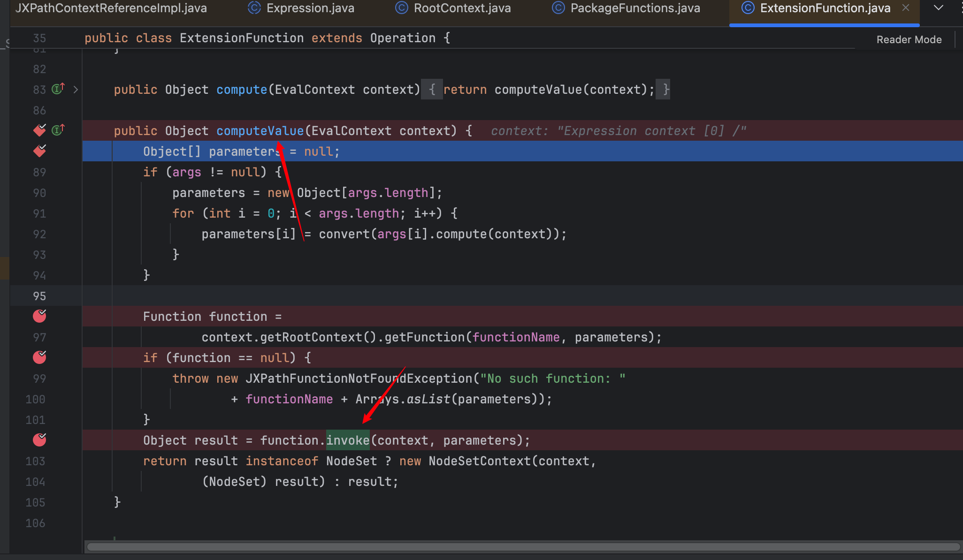Click line number 89 in the gutter

(x=39, y=172)
